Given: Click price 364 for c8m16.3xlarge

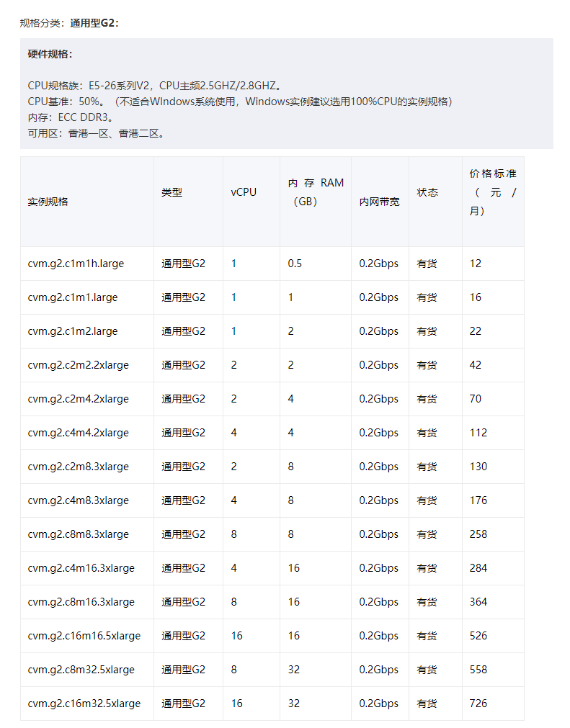Looking at the screenshot, I should pyautogui.click(x=478, y=603).
